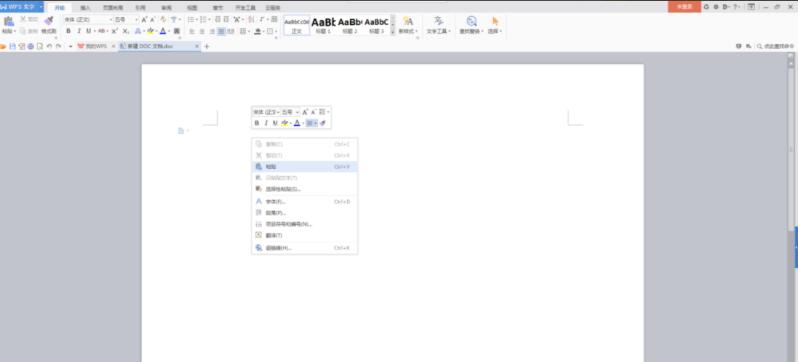Click the large Paste icon in the ribbon
This screenshot has width=798, height=362.
[9, 21]
